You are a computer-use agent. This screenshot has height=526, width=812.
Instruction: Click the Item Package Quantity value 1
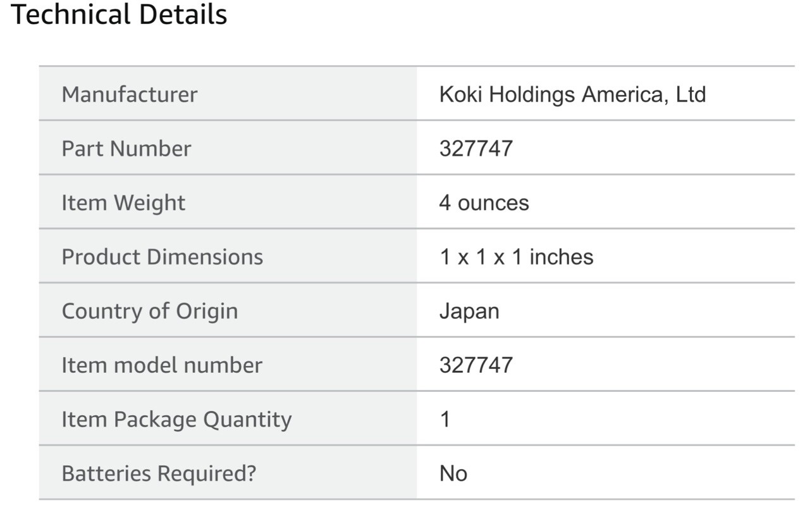click(445, 420)
